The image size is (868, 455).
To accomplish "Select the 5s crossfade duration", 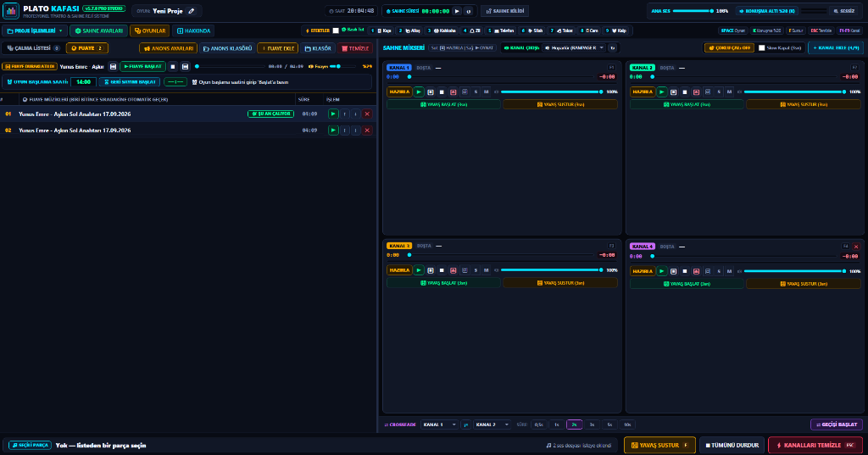I will pyautogui.click(x=609, y=424).
